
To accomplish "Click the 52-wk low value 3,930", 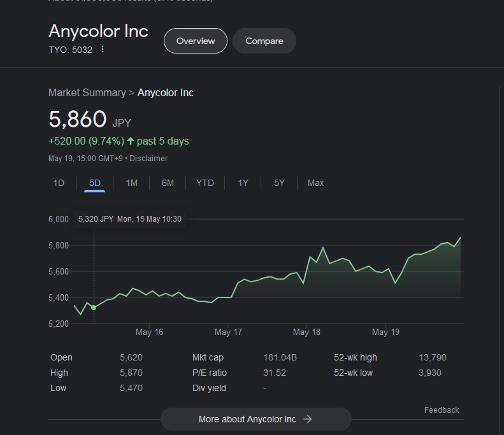I will (429, 373).
